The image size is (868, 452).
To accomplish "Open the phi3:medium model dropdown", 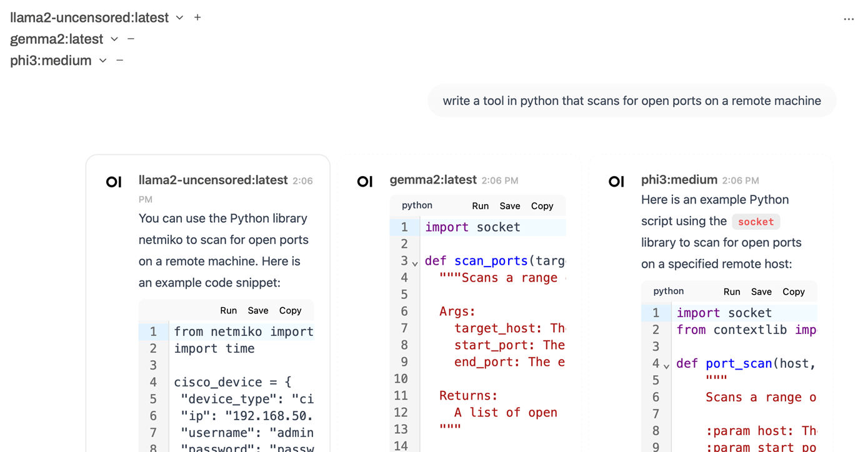I will pyautogui.click(x=102, y=61).
